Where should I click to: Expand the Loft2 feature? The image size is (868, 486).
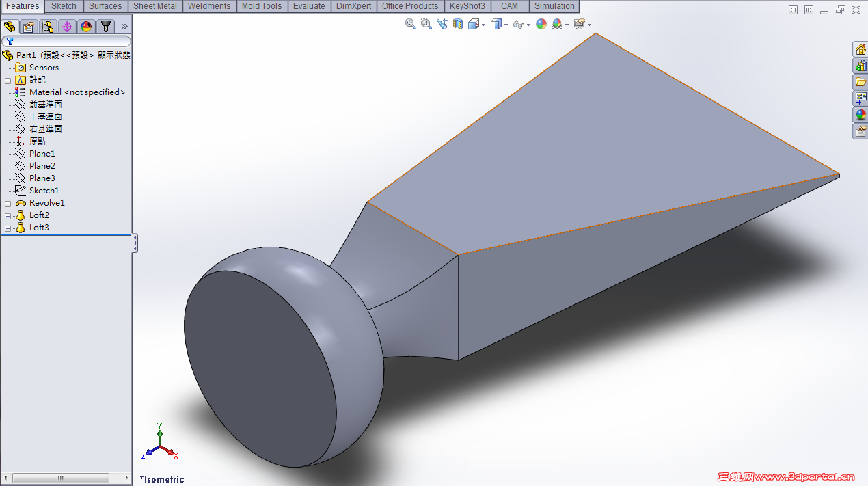[8, 215]
